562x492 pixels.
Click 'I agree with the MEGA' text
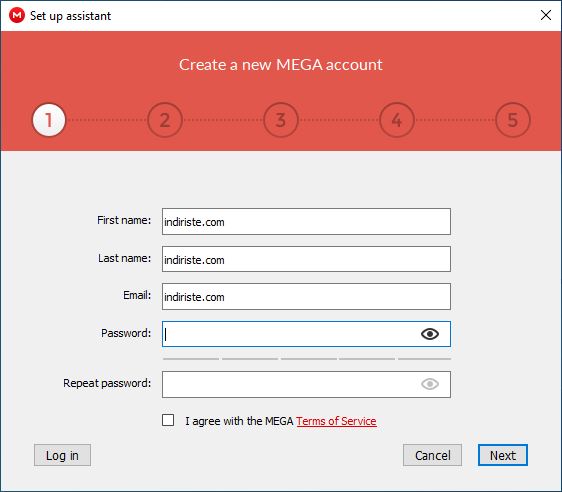pos(239,421)
